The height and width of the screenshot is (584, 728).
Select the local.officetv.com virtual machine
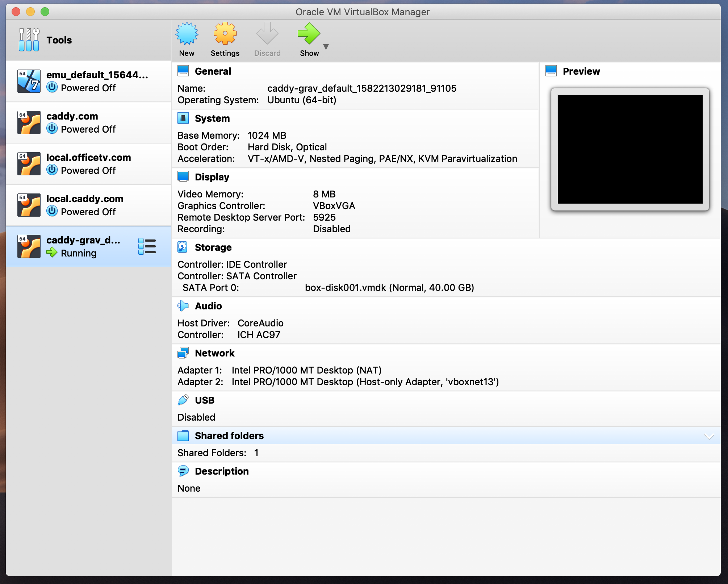(x=89, y=164)
